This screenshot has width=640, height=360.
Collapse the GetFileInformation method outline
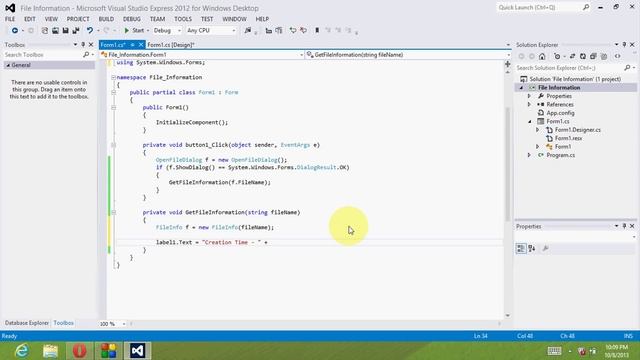point(113,212)
